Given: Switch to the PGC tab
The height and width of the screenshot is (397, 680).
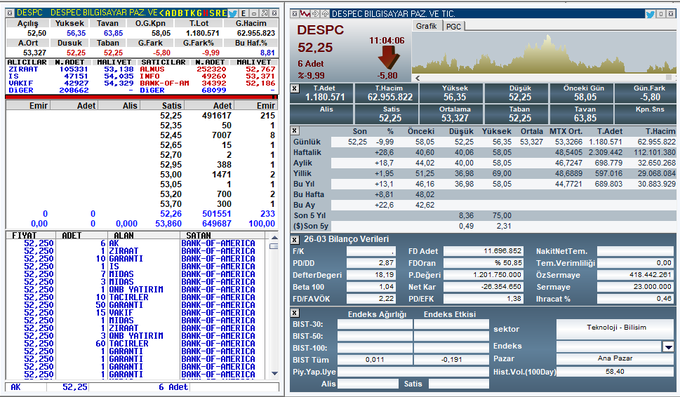Looking at the screenshot, I should [x=454, y=26].
